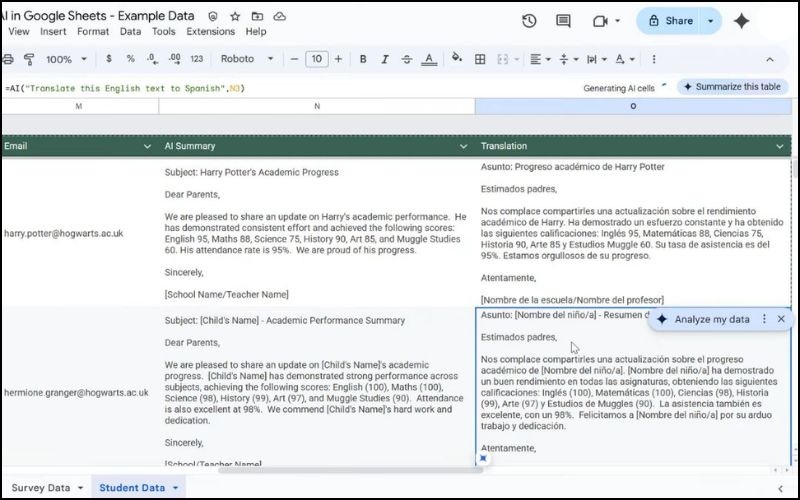Format as currency with dollar icon
The width and height of the screenshot is (800, 500).
[108, 59]
